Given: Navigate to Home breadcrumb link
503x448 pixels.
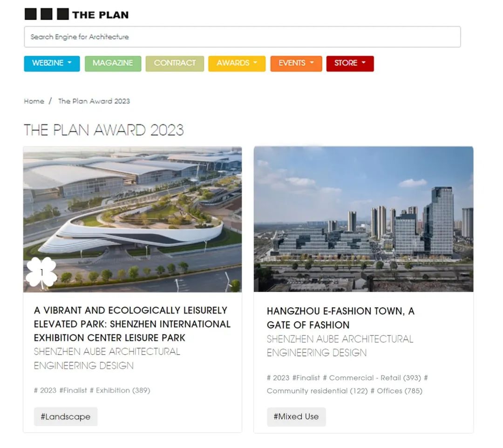Looking at the screenshot, I should click(34, 102).
